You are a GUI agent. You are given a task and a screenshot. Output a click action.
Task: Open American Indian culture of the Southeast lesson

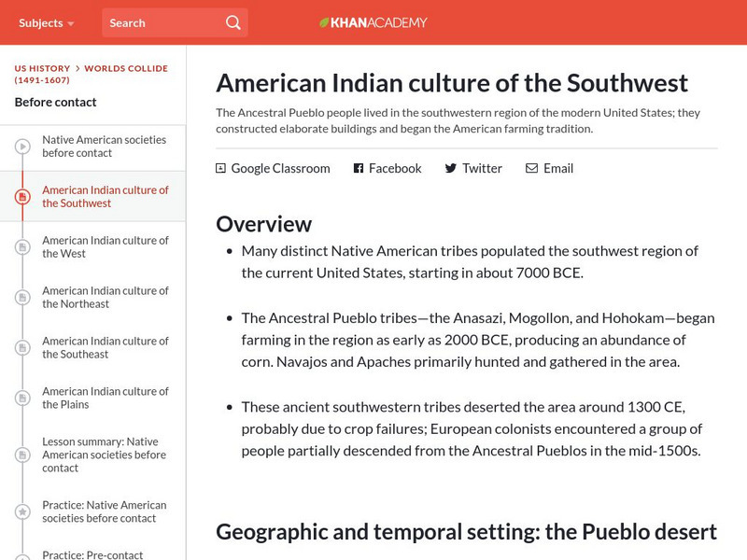pos(105,348)
